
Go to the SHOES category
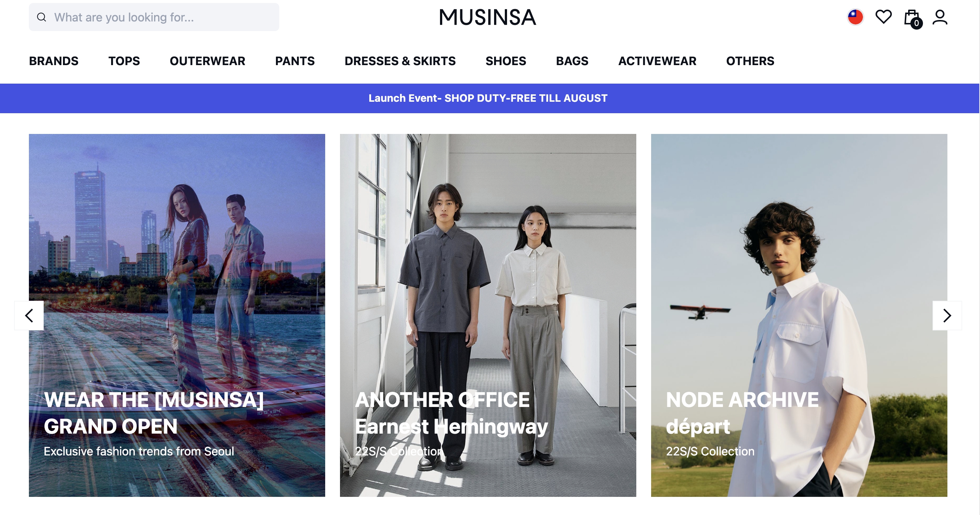506,61
